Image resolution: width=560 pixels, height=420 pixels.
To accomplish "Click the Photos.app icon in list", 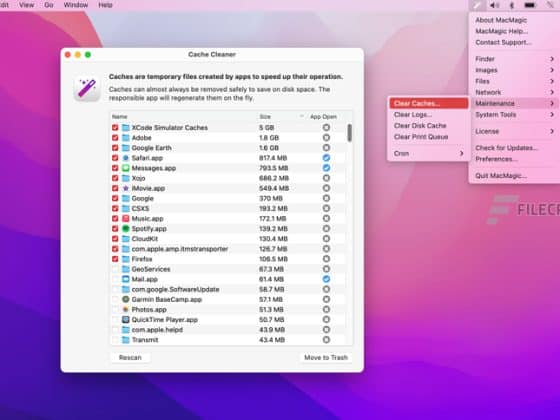I will click(x=125, y=309).
